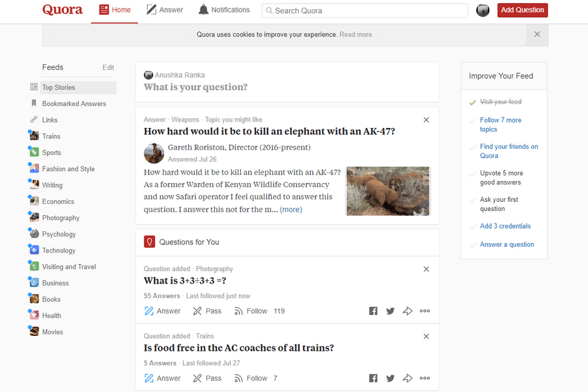Switch to the Answer tab
This screenshot has width=588, height=392.
pyautogui.click(x=165, y=9)
